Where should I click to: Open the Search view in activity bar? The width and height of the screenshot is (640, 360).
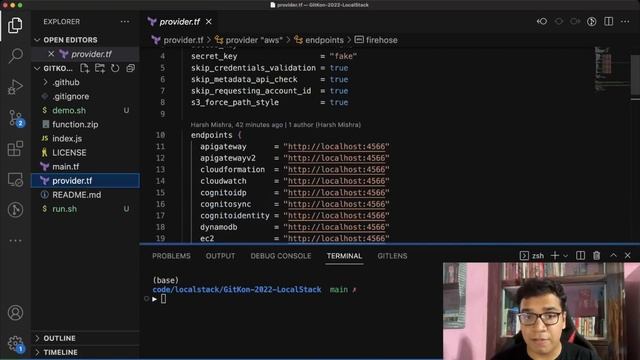point(15,56)
